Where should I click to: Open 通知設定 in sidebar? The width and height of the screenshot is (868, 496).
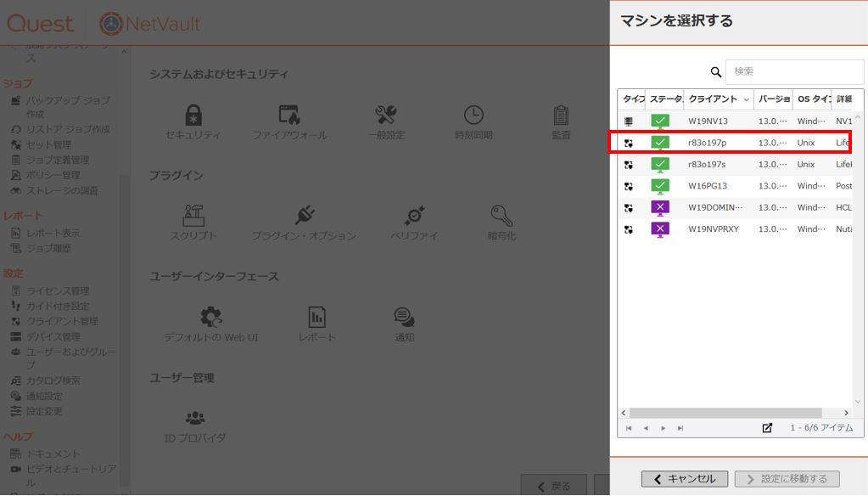[44, 397]
